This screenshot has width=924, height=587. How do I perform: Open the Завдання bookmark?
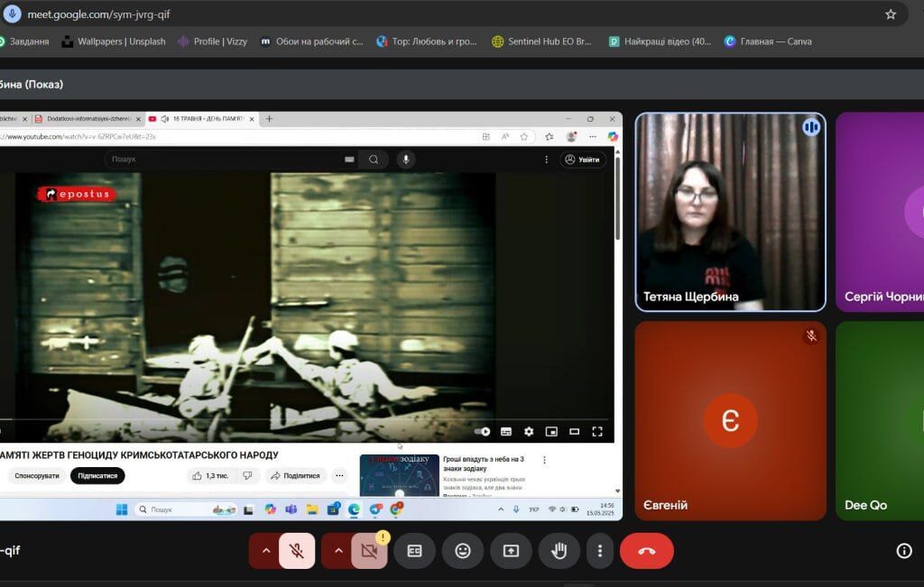(x=24, y=41)
